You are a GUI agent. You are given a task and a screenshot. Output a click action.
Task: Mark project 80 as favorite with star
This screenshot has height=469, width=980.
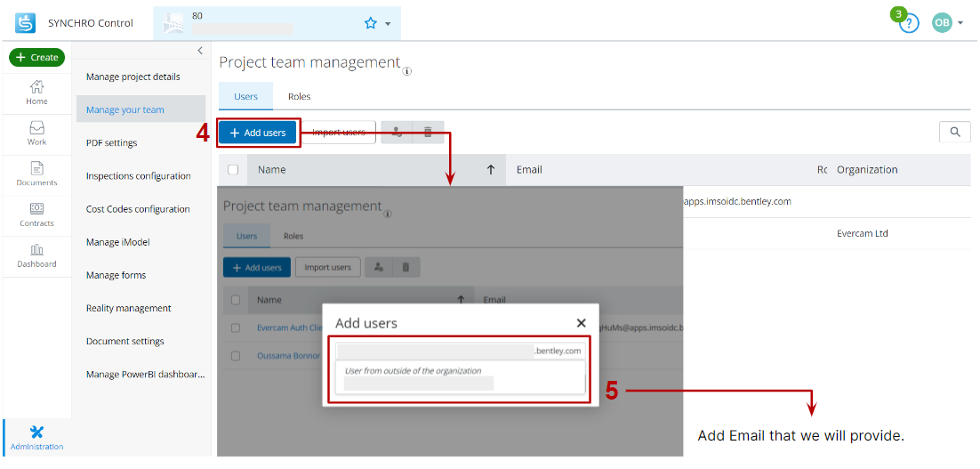point(371,23)
